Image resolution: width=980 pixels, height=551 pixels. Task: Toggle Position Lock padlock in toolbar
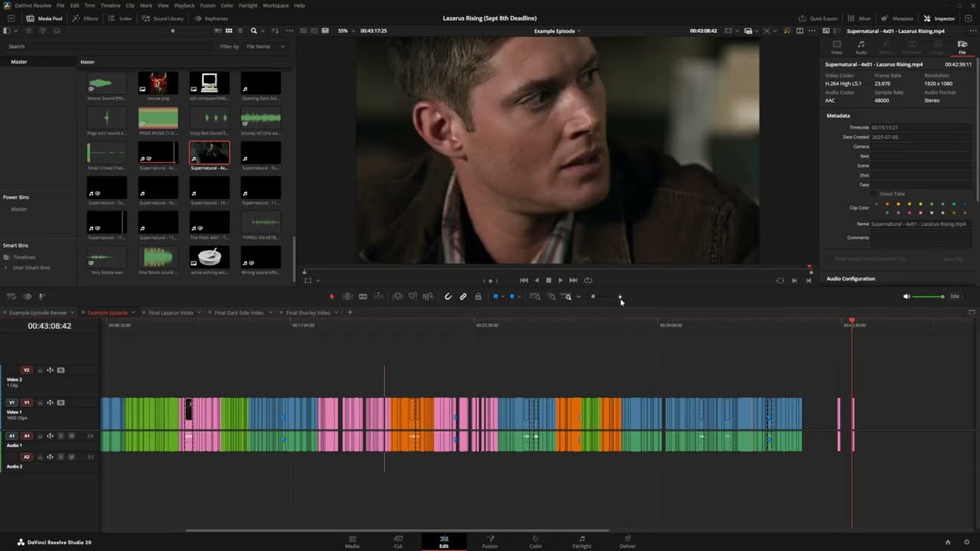click(x=479, y=296)
